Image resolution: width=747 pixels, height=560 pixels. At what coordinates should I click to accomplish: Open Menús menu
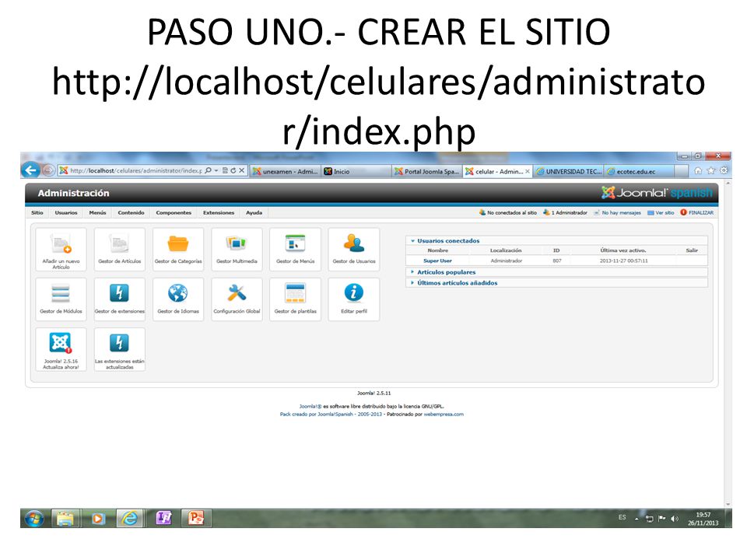click(x=98, y=213)
